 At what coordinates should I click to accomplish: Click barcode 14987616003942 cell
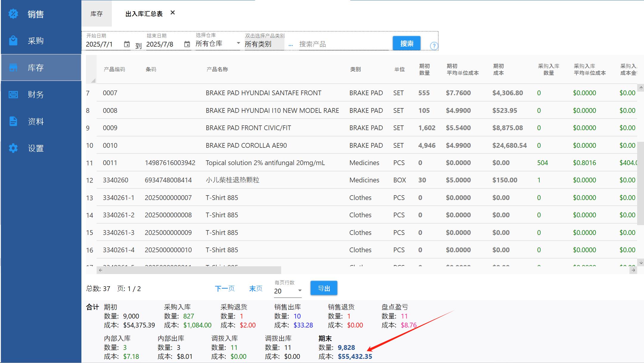170,163
